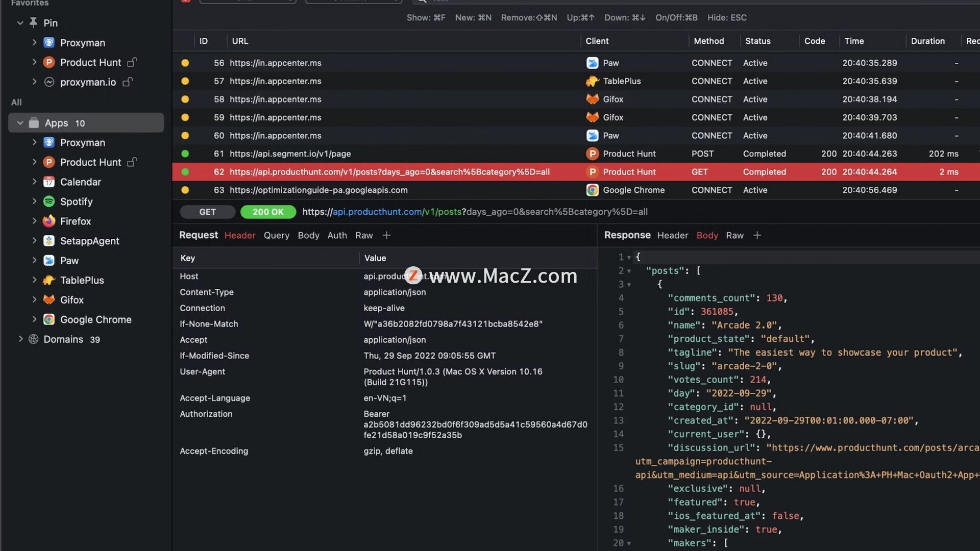Click the GET method badge

(x=207, y=212)
